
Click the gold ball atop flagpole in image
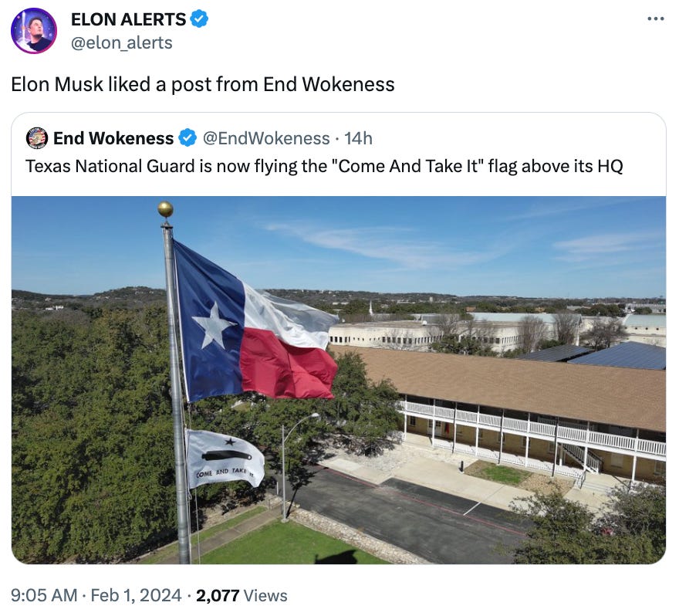(x=165, y=209)
